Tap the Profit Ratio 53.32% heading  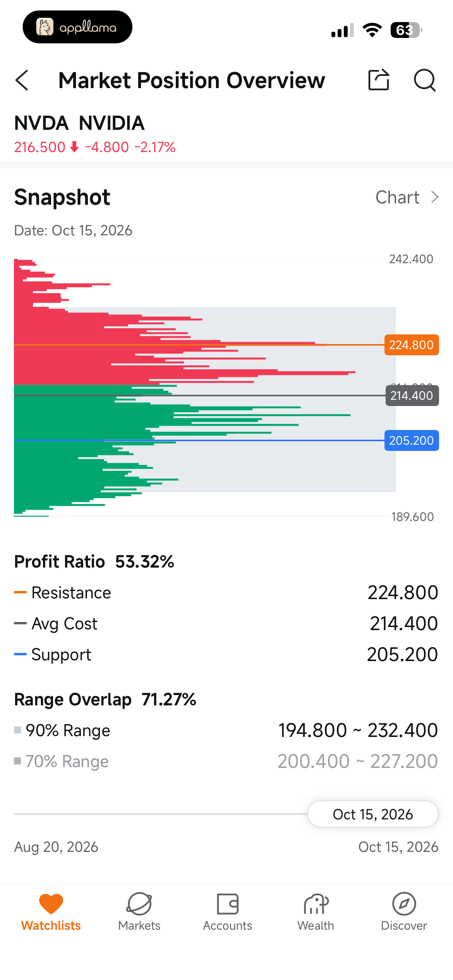coord(94,562)
